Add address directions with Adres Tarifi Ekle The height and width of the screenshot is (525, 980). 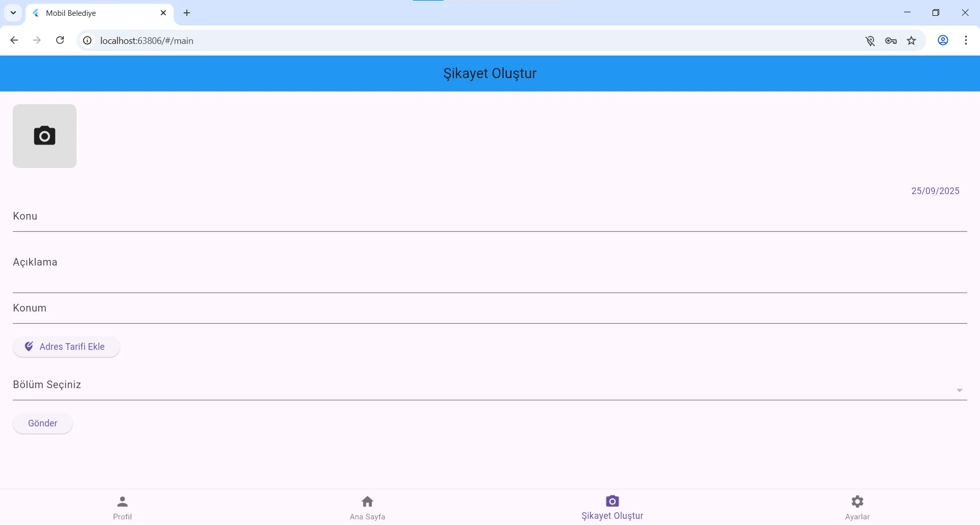[66, 347]
